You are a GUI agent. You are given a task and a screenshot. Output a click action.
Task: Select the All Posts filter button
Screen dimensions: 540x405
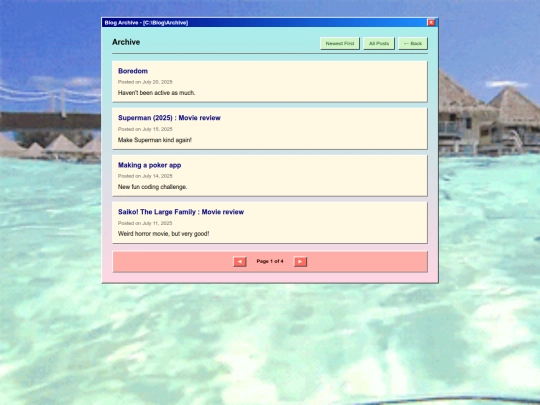point(378,43)
